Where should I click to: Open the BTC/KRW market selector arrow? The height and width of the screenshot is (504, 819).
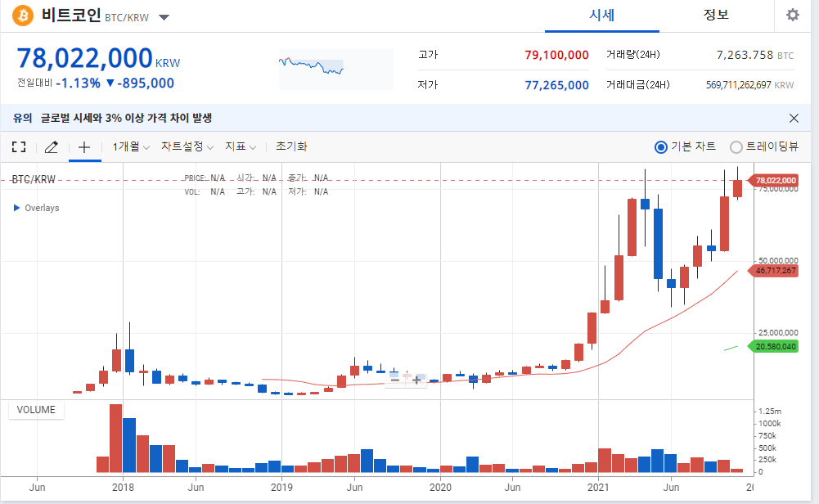click(164, 18)
